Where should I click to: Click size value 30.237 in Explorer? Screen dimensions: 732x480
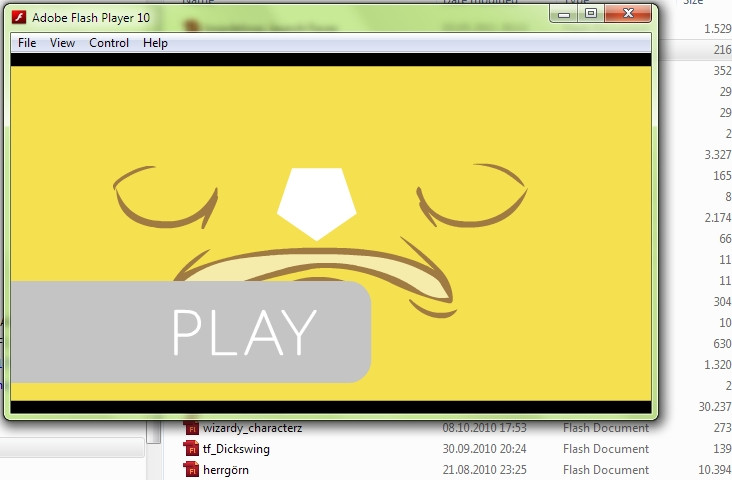click(715, 407)
